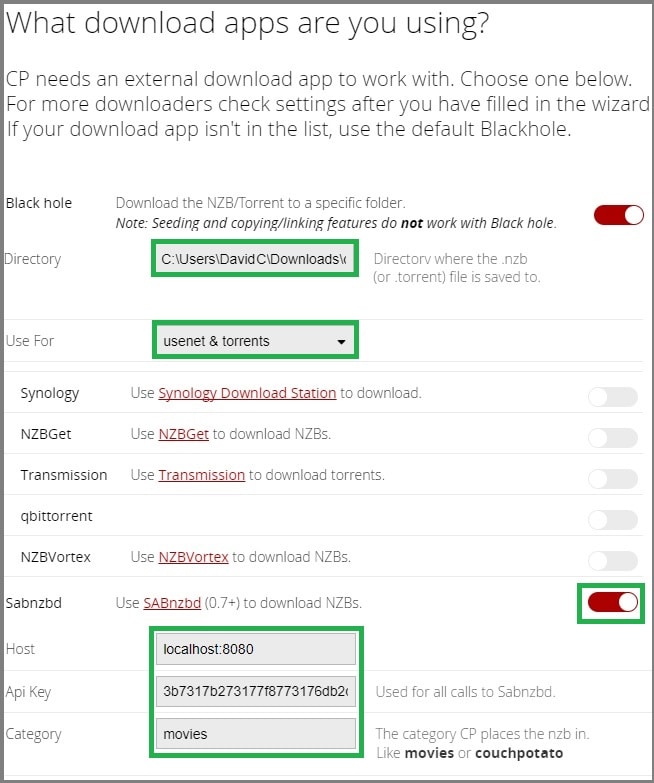Click inside the Api Key field
The width and height of the screenshot is (654, 783).
click(x=256, y=691)
